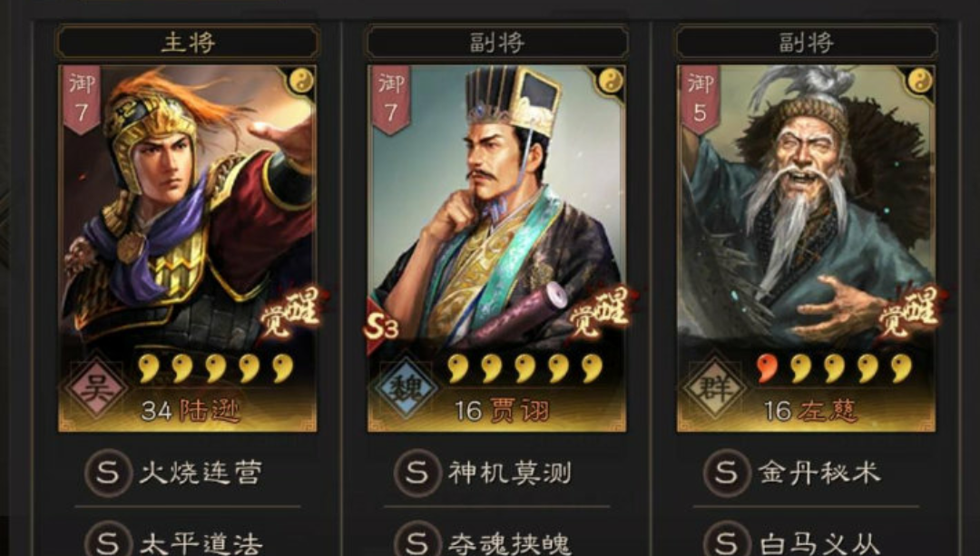This screenshot has height=556, width=980.
Task: Click the 御 7 cost tag on 陆逊
Action: [x=82, y=99]
